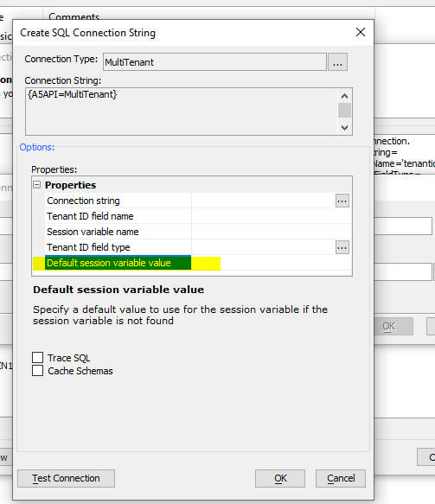Collapse the Properties group

[x=37, y=185]
